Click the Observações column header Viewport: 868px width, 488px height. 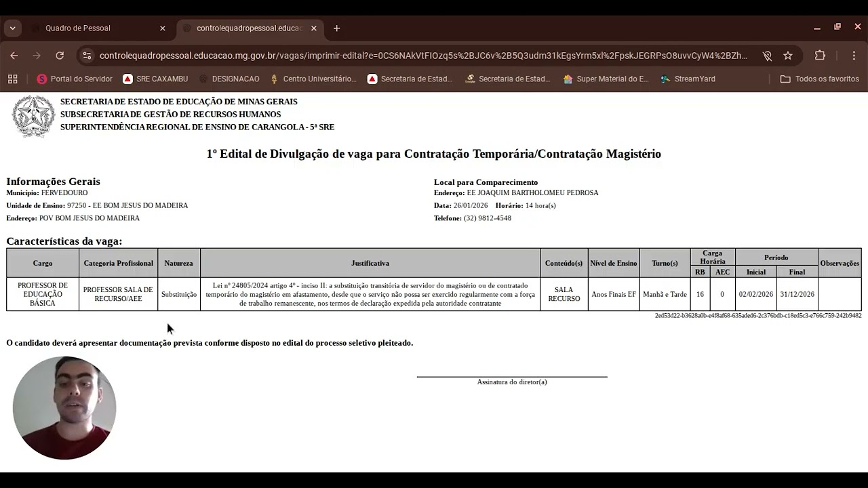click(x=840, y=263)
